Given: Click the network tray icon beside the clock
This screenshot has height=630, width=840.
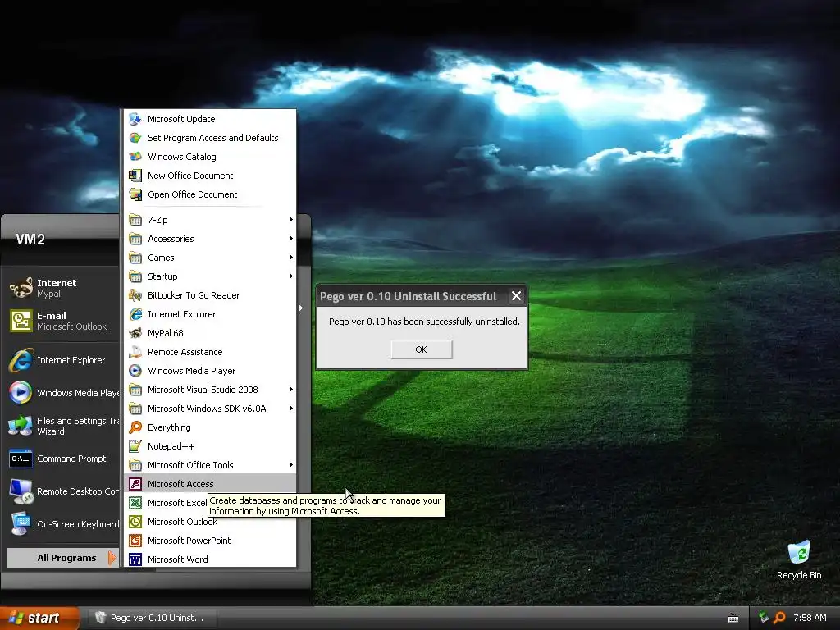Looking at the screenshot, I should pyautogui.click(x=764, y=618).
